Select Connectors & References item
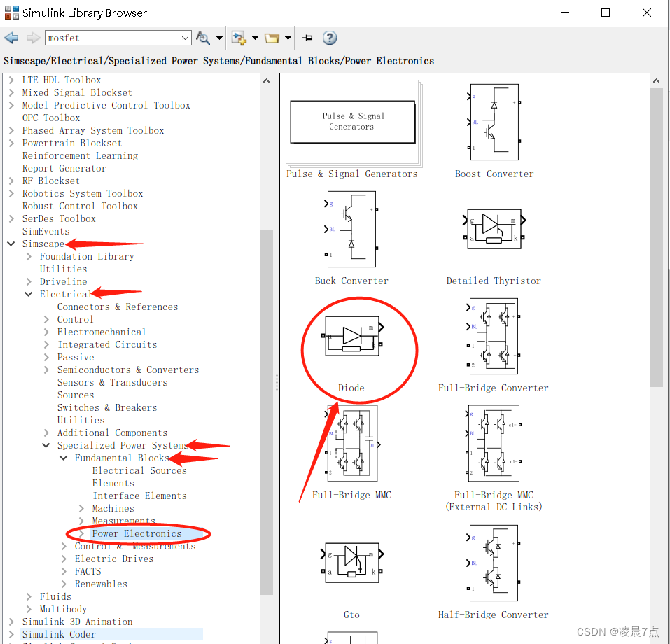 tap(118, 307)
